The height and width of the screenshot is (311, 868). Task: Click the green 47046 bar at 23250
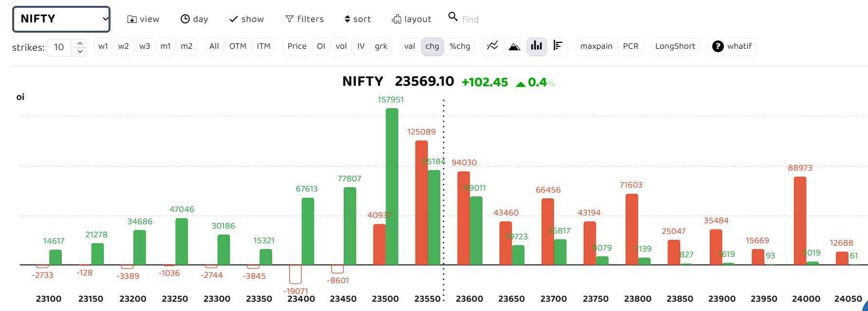pos(182,242)
